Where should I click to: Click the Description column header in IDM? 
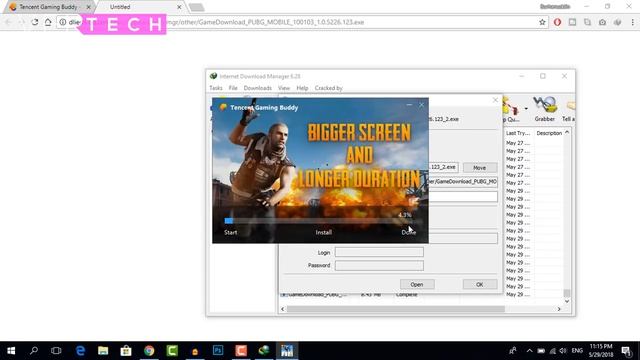[549, 133]
